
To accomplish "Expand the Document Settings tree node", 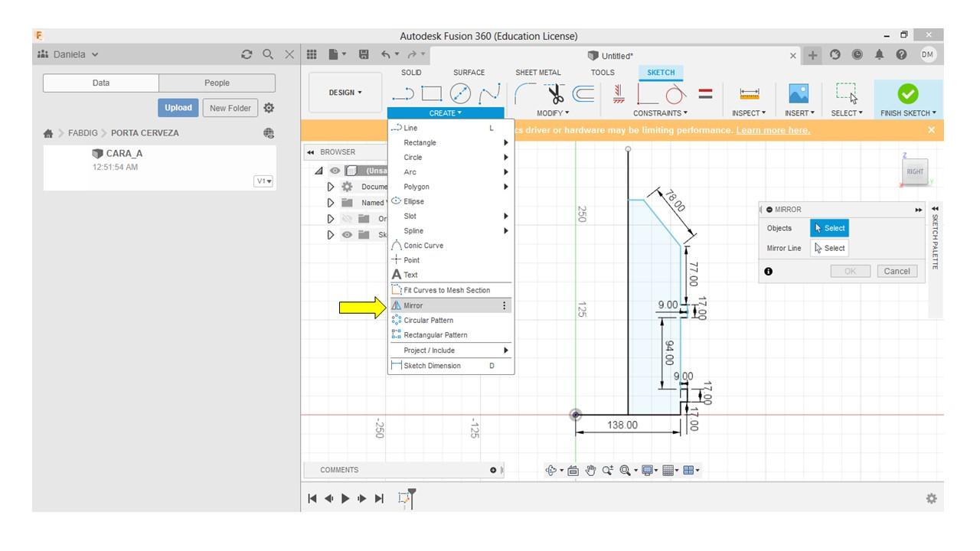I will [331, 187].
